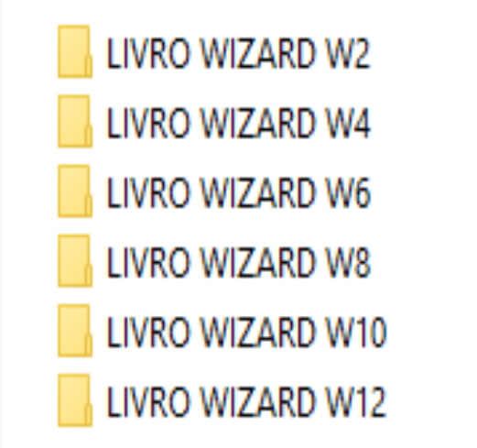The width and height of the screenshot is (477, 448).
Task: Click the word LIVRO in the W2 row
Action: click(148, 53)
